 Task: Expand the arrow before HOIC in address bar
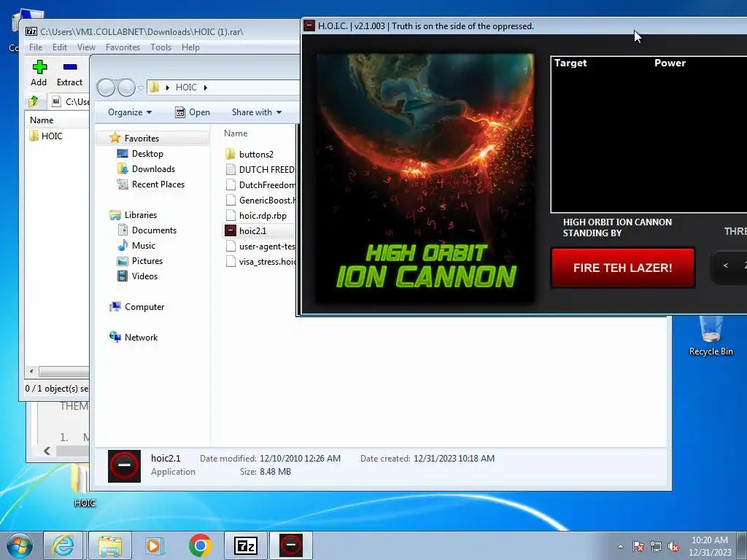(x=167, y=87)
